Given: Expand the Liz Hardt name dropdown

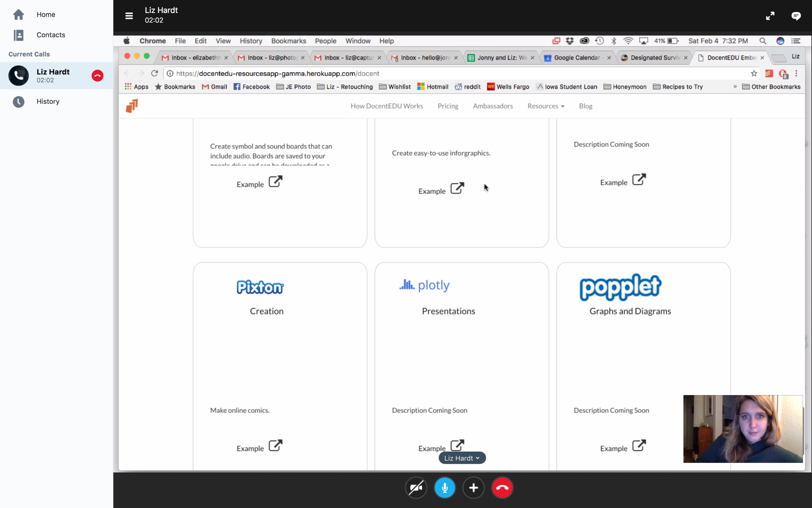Looking at the screenshot, I should tap(462, 458).
